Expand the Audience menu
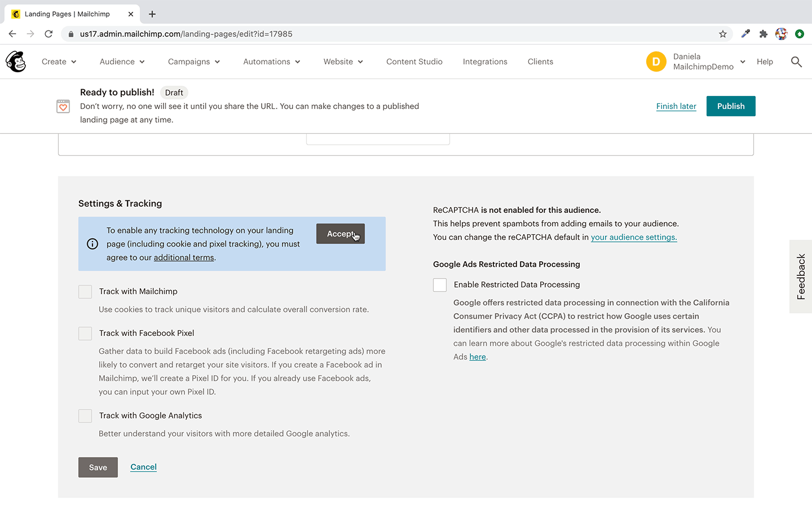 [x=122, y=62]
